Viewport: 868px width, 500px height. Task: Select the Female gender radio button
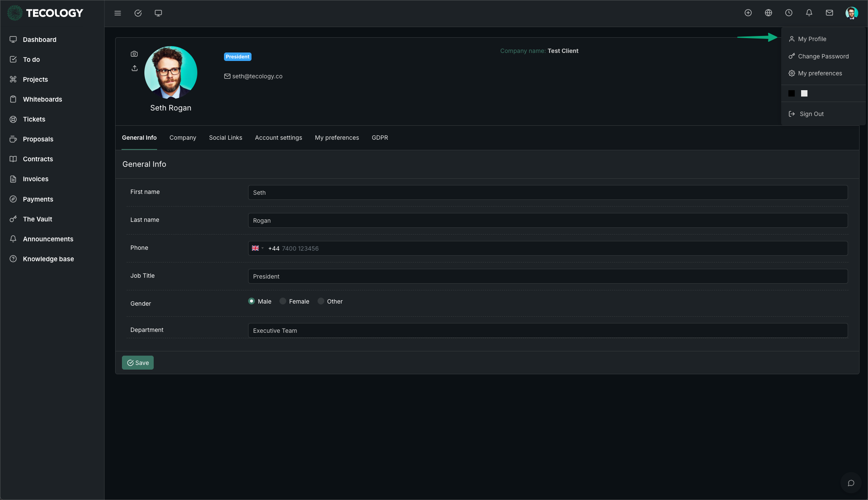click(283, 301)
